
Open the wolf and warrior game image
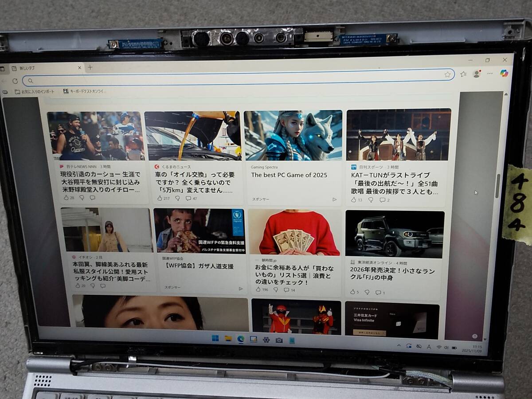point(293,135)
